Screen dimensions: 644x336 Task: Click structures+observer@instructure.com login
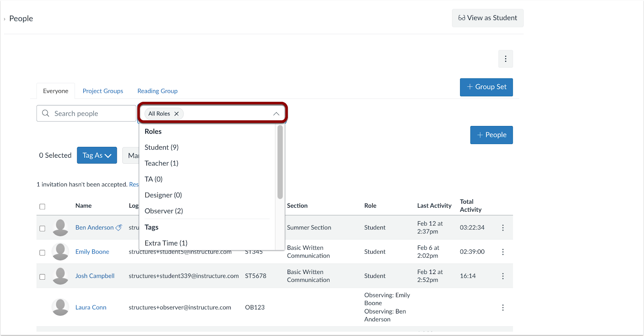[180, 307]
